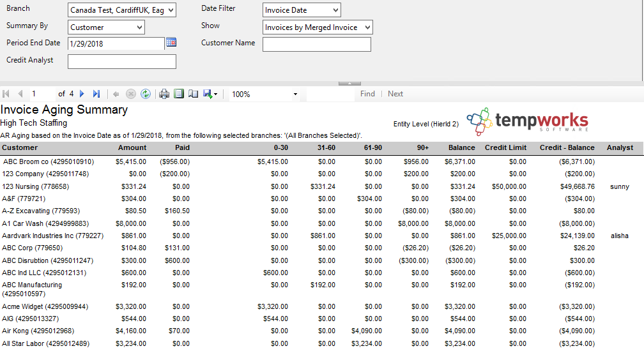Screen dimensions: 644x353
Task: Click the 90+ column header
Action: (423, 147)
